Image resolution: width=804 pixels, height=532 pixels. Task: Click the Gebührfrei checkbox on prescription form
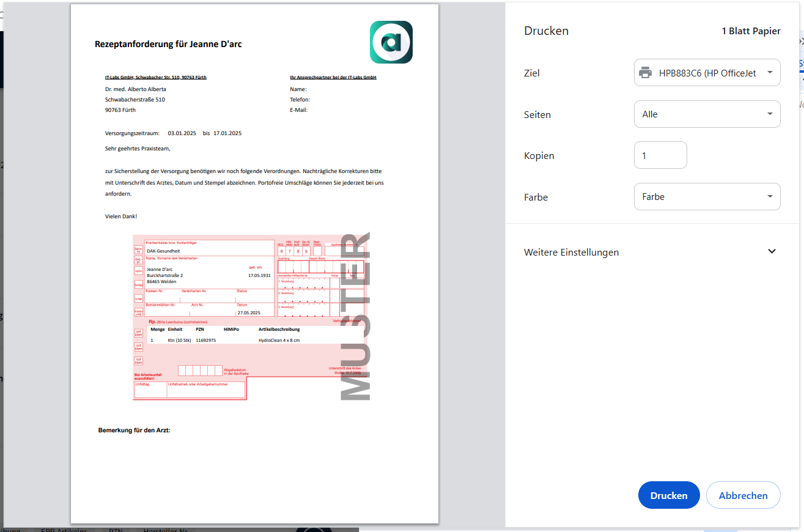138,249
